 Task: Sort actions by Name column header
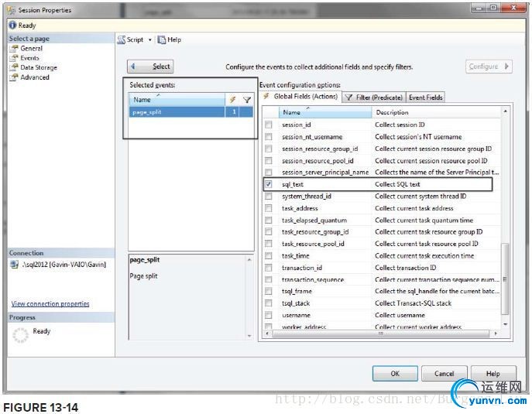[325, 112]
